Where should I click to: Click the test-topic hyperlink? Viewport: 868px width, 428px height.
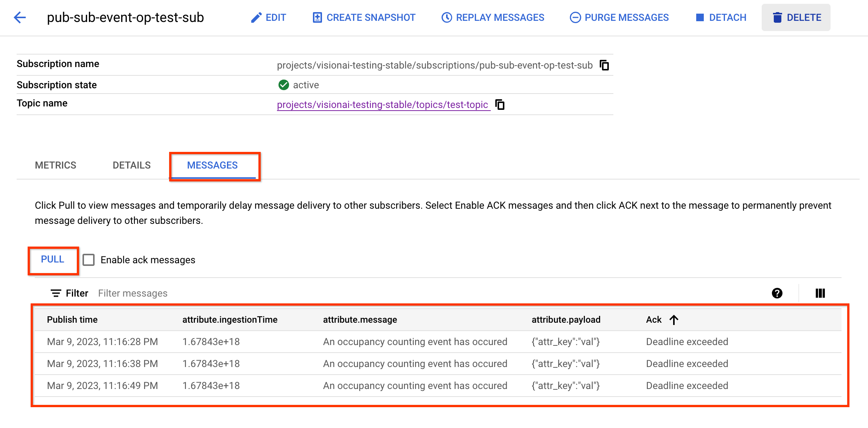(x=384, y=104)
